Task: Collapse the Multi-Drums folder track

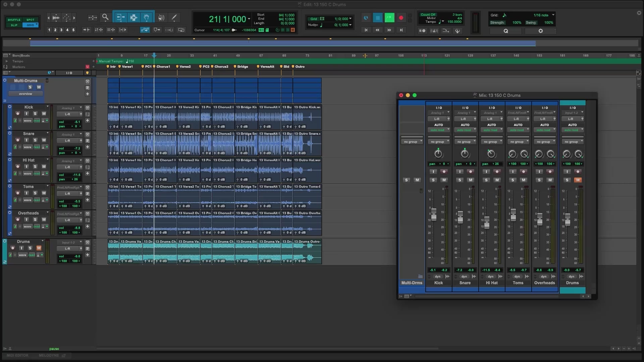Action: pyautogui.click(x=5, y=80)
